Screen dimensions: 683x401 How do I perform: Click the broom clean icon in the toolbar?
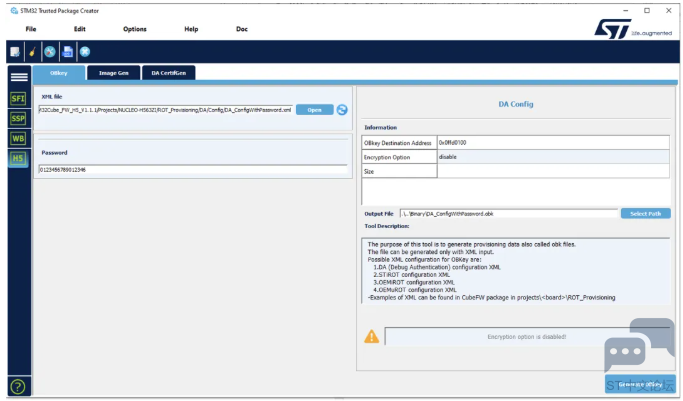tap(32, 52)
